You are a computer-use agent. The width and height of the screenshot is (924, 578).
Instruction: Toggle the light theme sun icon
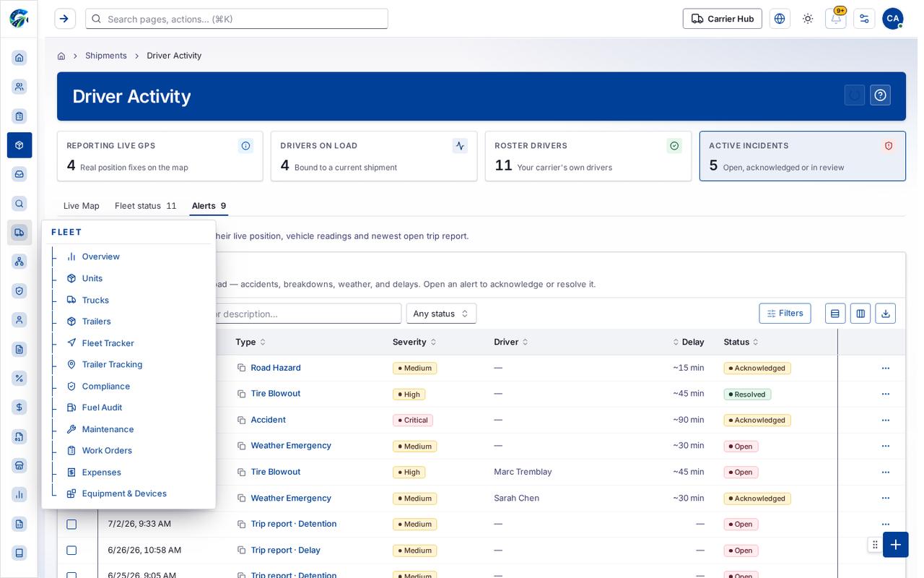coord(808,19)
